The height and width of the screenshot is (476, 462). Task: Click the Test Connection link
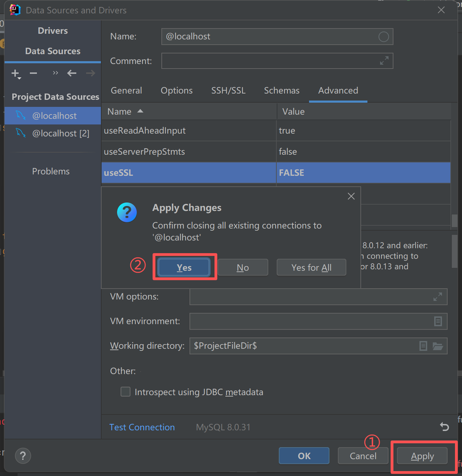point(142,427)
